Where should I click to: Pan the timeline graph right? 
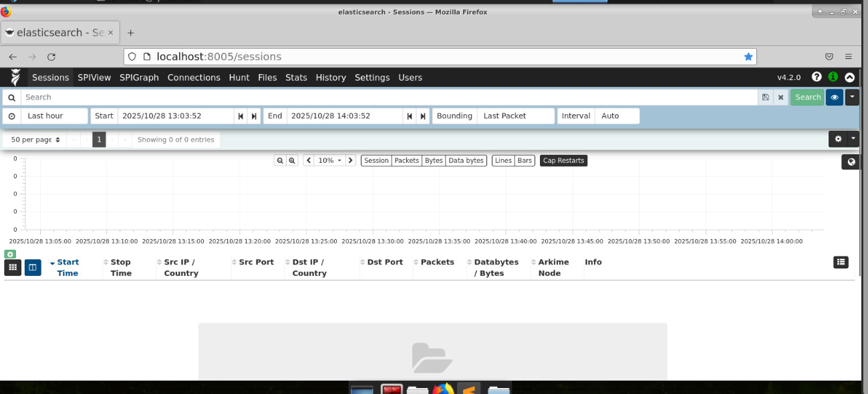[351, 161]
